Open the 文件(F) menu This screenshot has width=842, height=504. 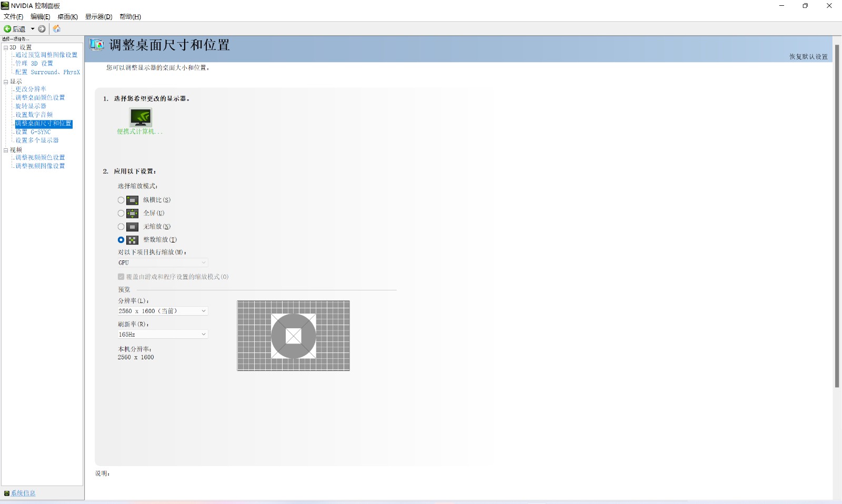(13, 17)
